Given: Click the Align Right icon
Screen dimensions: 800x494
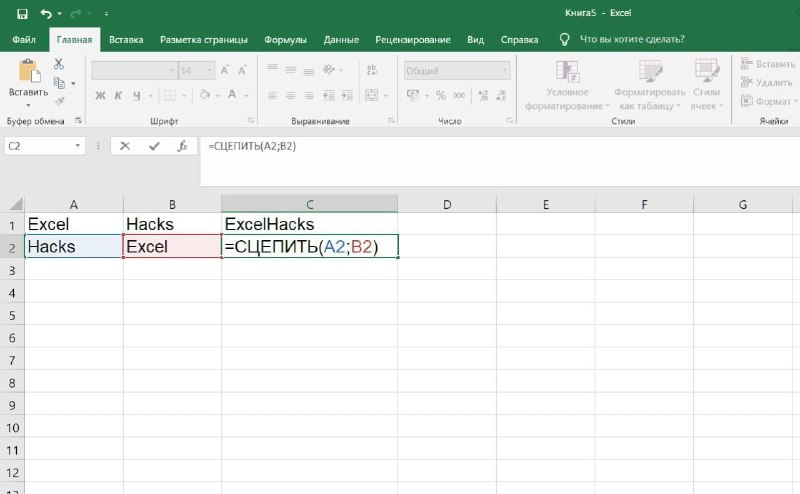Looking at the screenshot, I should click(309, 95).
